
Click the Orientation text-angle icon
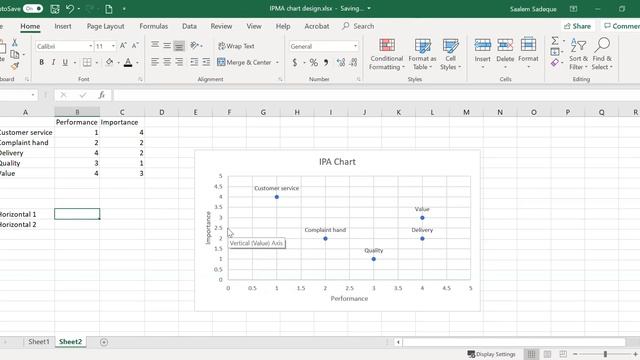point(195,45)
